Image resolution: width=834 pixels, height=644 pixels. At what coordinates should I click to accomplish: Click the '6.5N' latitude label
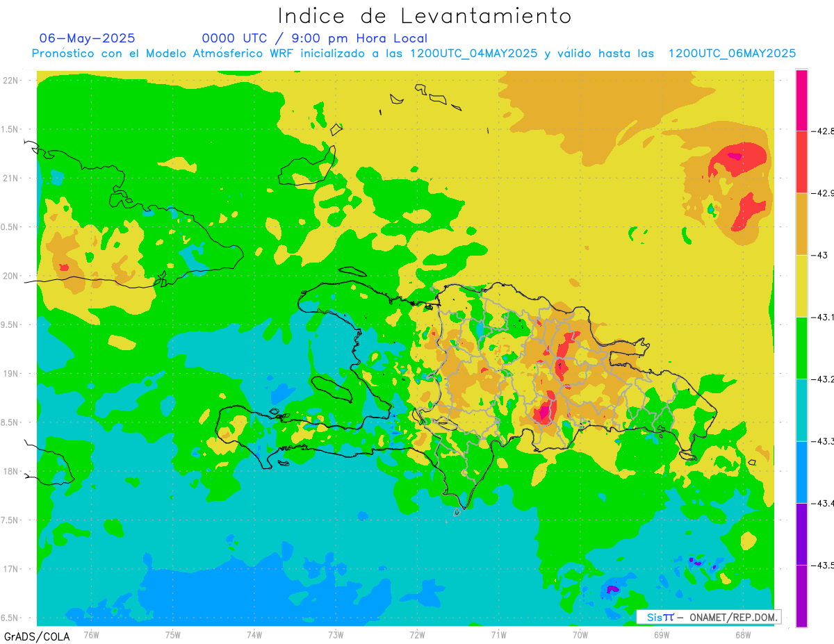(x=10, y=618)
